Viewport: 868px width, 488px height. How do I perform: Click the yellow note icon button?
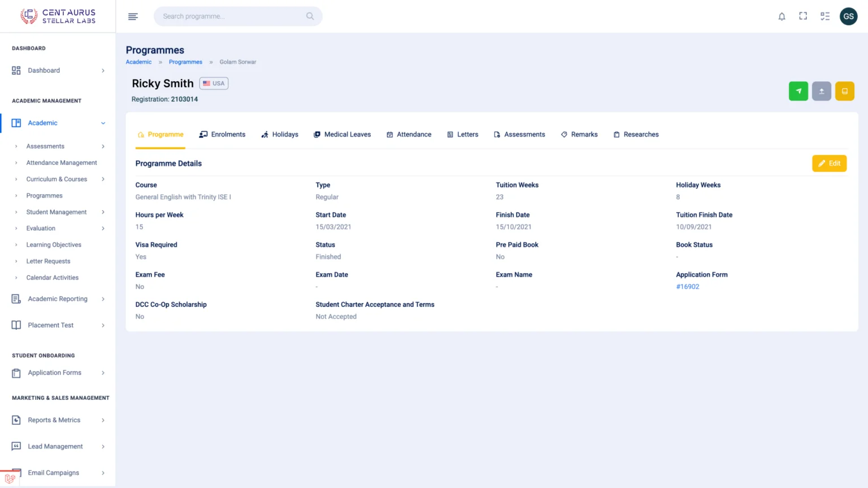pyautogui.click(x=844, y=91)
